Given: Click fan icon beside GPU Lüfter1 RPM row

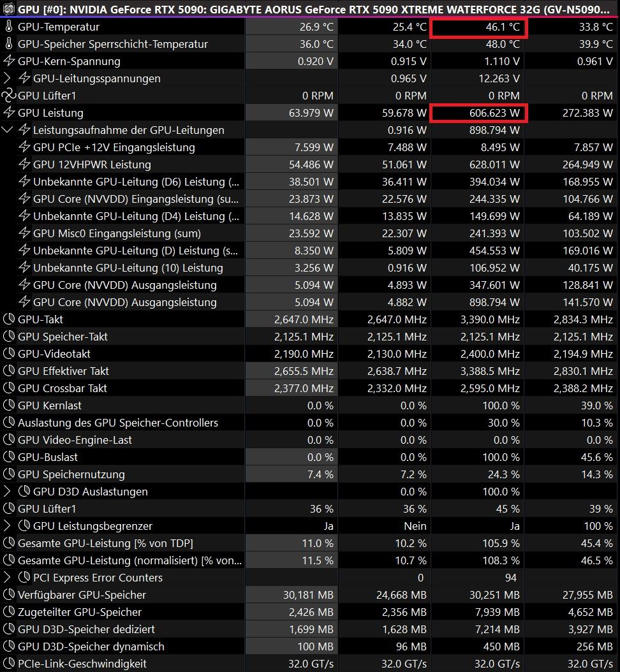Looking at the screenshot, I should tap(8, 95).
